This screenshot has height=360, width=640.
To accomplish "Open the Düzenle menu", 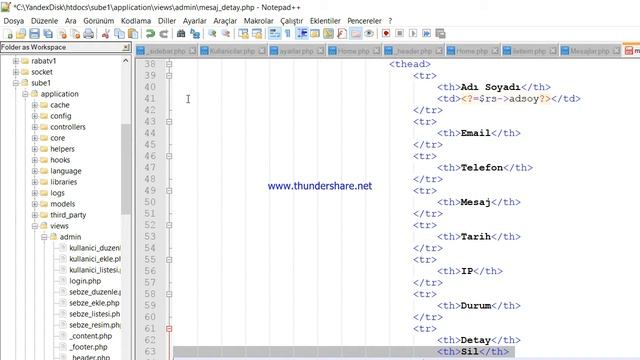I will [44, 21].
